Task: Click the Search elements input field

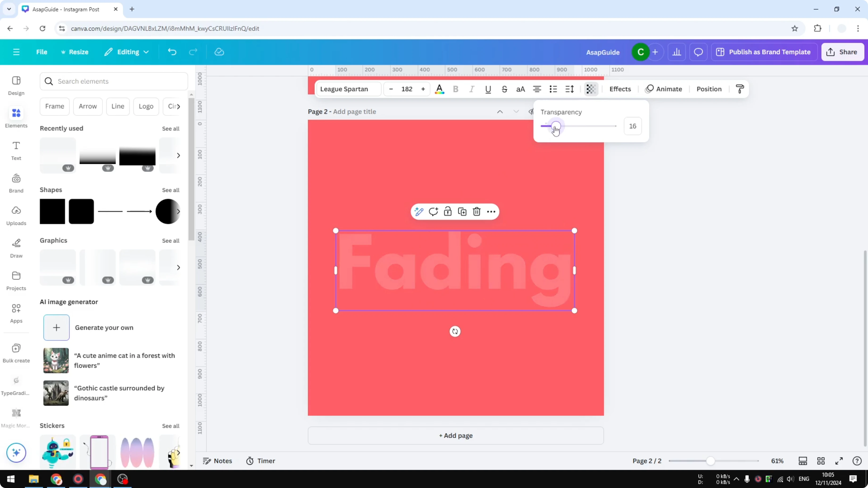Action: pyautogui.click(x=113, y=81)
